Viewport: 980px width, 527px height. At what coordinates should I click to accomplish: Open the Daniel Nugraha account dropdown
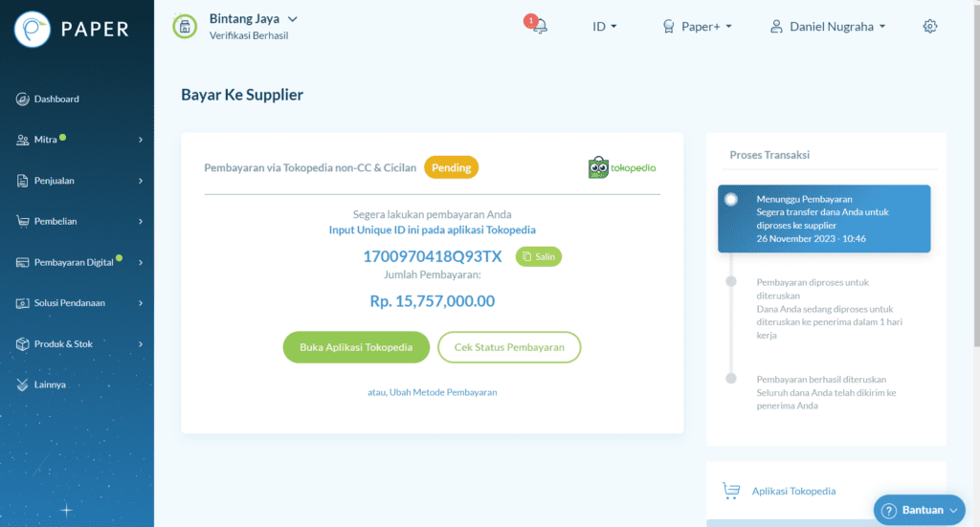829,27
